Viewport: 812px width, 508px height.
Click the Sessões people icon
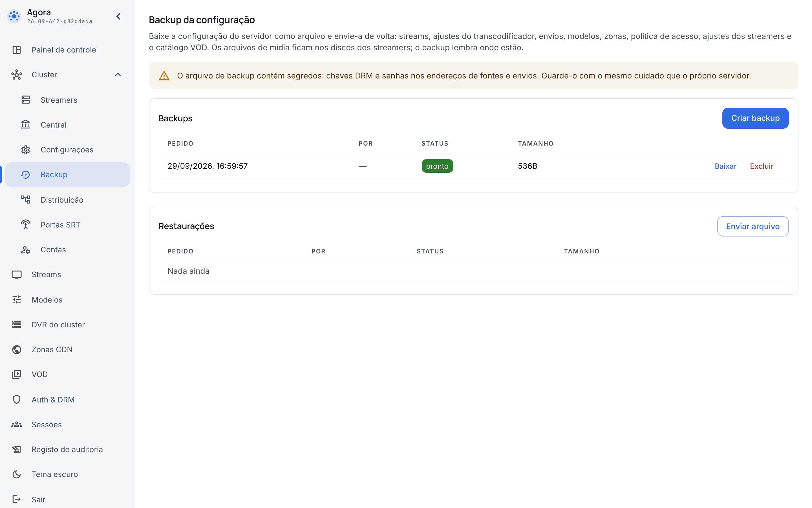click(x=16, y=424)
